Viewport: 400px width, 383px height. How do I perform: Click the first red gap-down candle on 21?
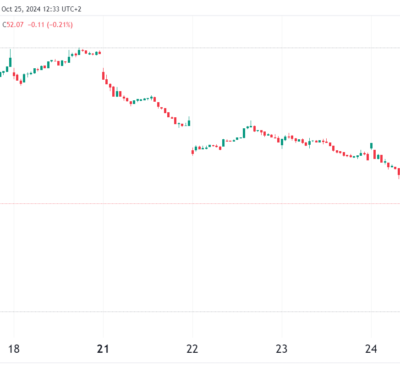(103, 75)
